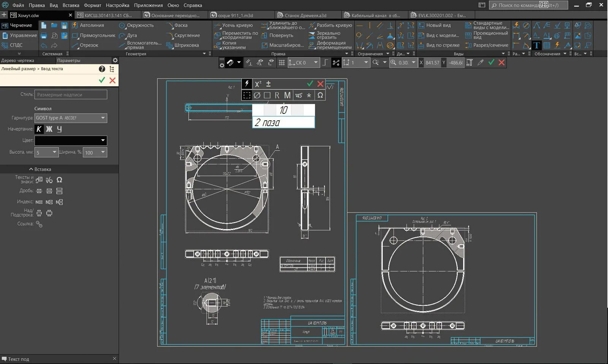Expand the Геометрия panel group

[x=204, y=54]
